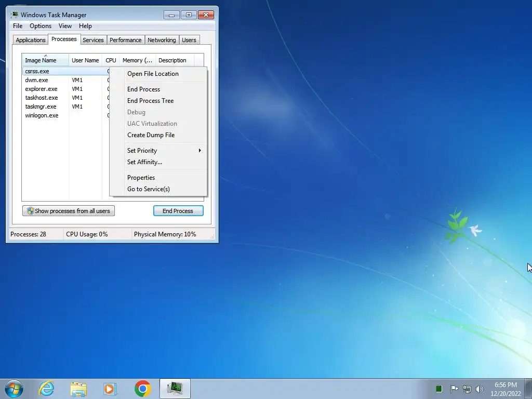Viewport: 532px width, 399px height.
Task: Switch to the Networking tab
Action: click(x=162, y=40)
